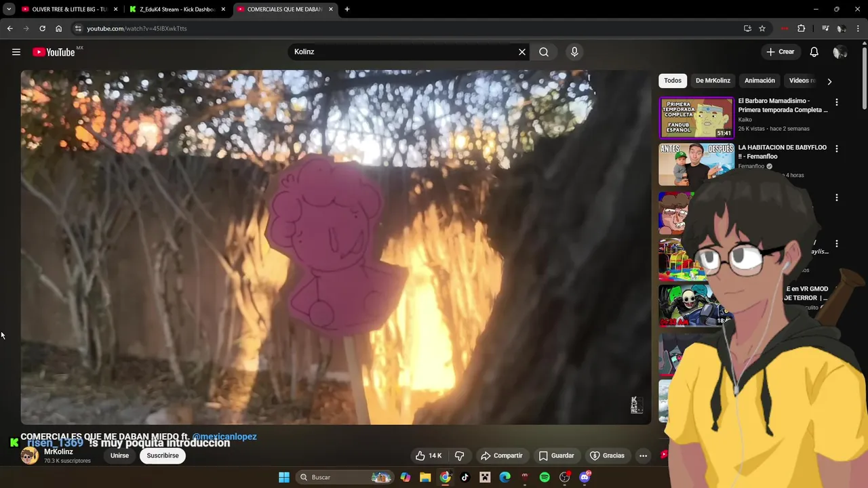Install app icon in address bar
868x488 pixels.
coord(747,28)
